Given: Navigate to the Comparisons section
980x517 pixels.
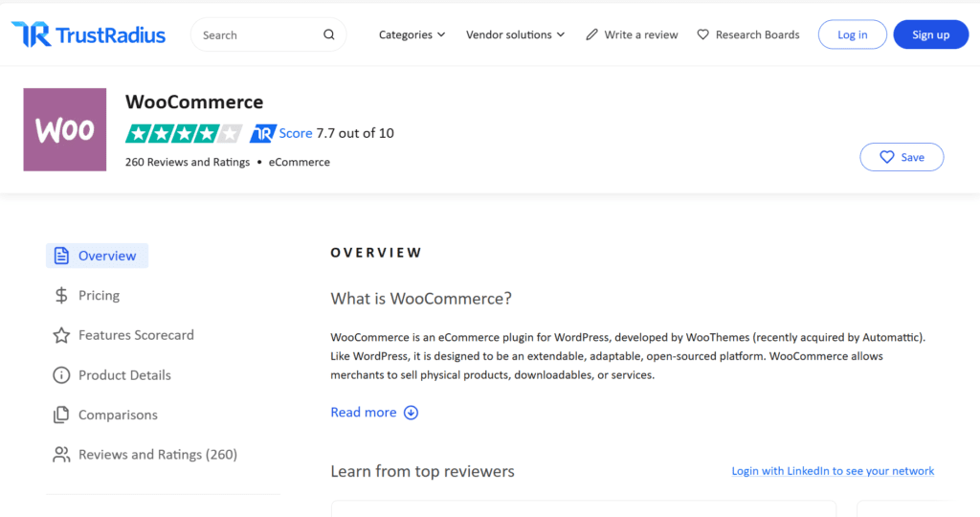Looking at the screenshot, I should tap(118, 415).
